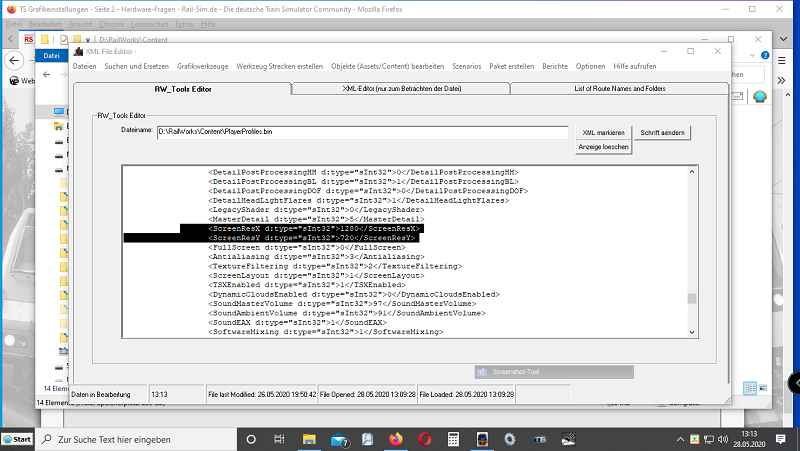
Task: Switch Explorer to large icons view
Action: click(763, 388)
